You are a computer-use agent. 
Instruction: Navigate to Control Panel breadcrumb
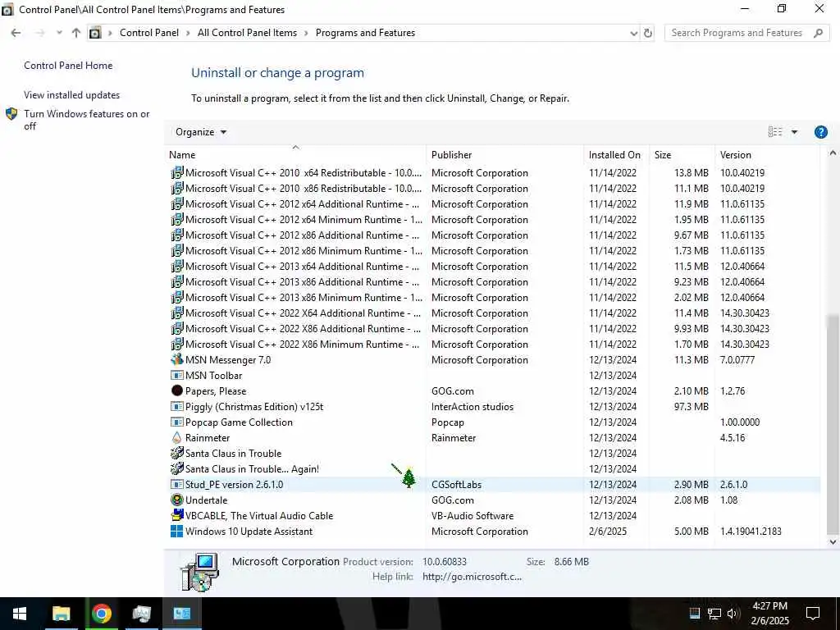pos(149,33)
